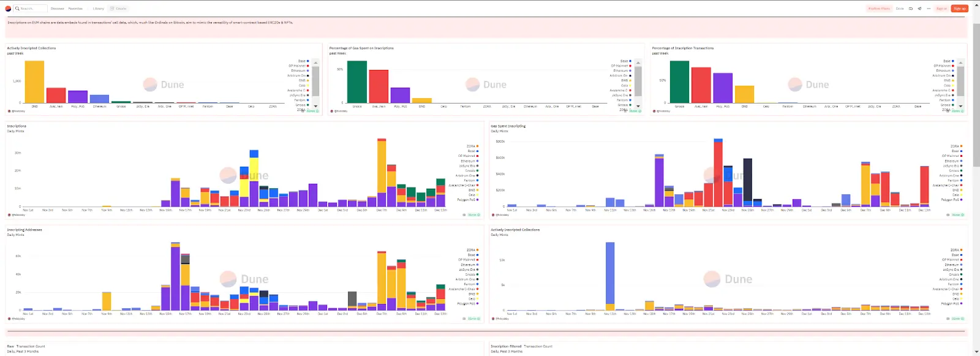980x356 pixels.
Task: Click author avatar under Gas Spent Inscripting chart
Action: pos(493,214)
